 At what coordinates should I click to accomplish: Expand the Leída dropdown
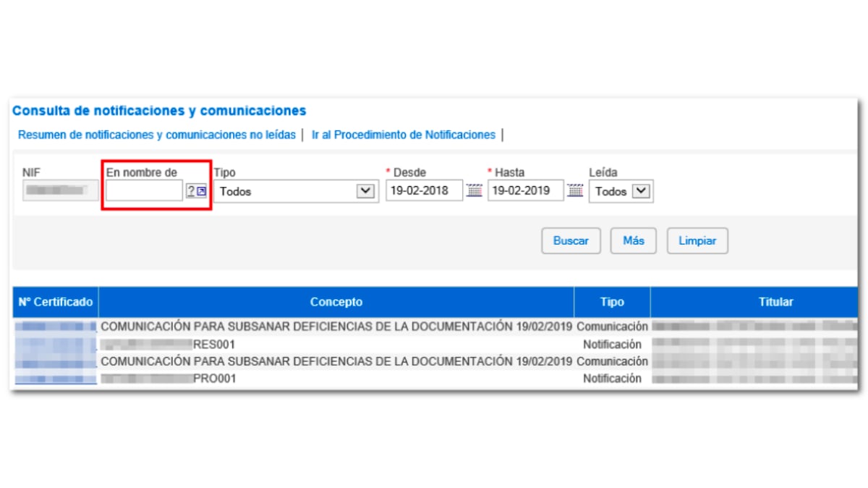pos(621,192)
